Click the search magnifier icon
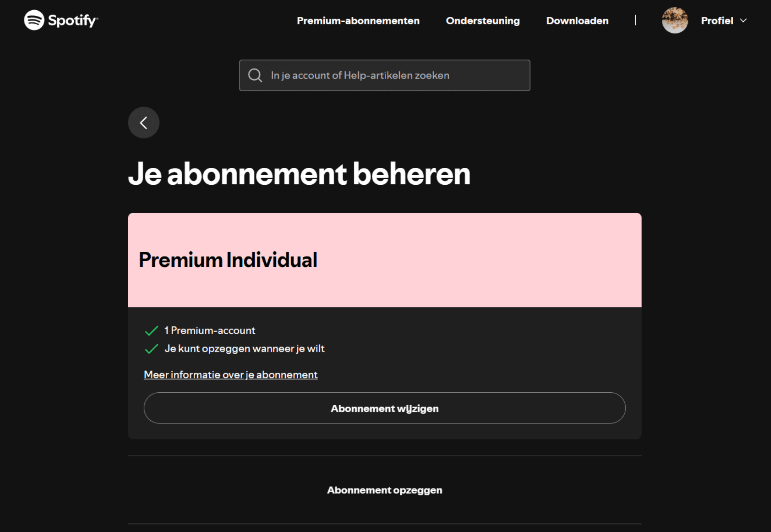 [255, 75]
